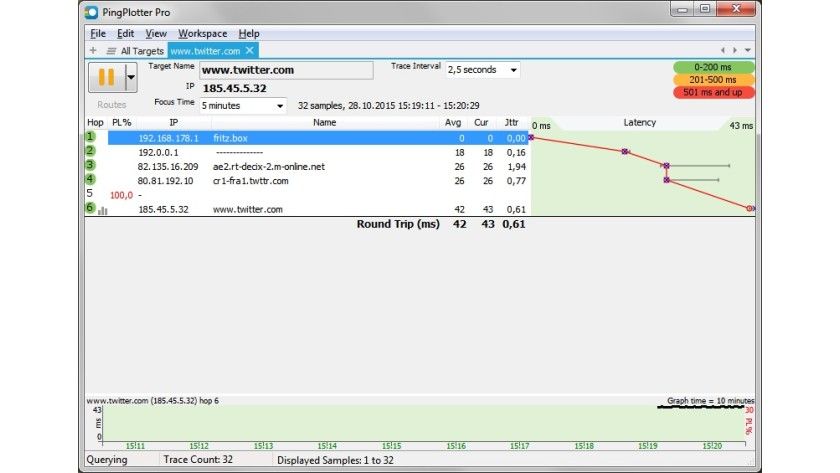
Task: Click the target list icon beside All Targets
Action: coord(111,51)
